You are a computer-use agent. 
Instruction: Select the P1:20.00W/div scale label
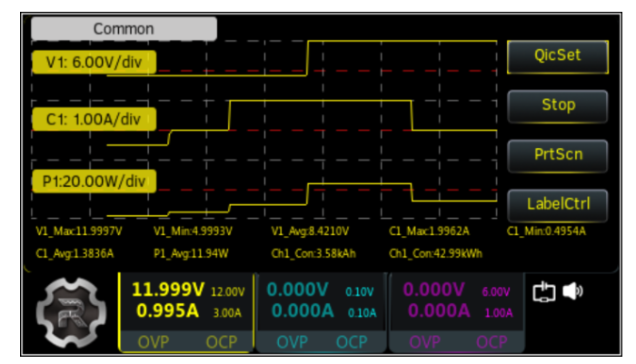point(94,181)
